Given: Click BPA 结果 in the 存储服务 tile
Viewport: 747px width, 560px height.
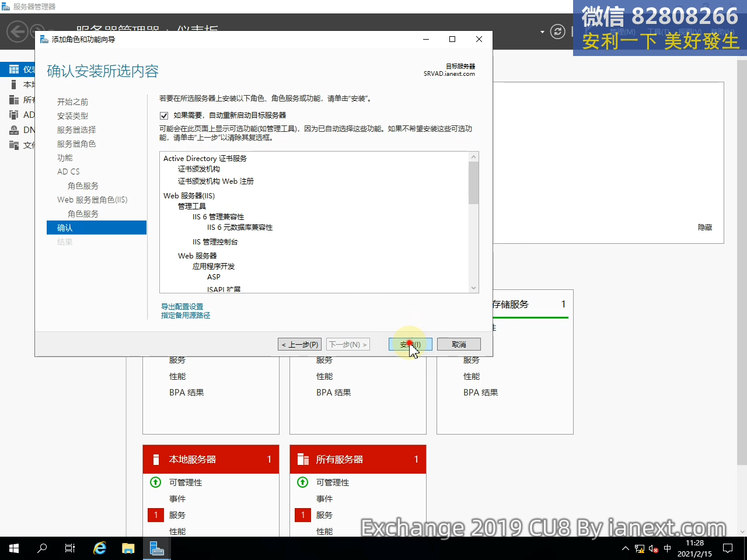Looking at the screenshot, I should [481, 393].
